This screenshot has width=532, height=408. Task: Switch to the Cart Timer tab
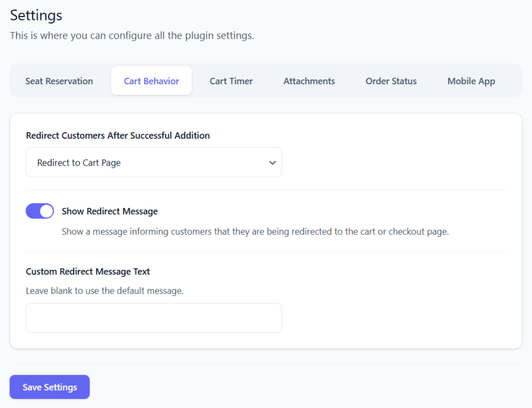(x=231, y=81)
